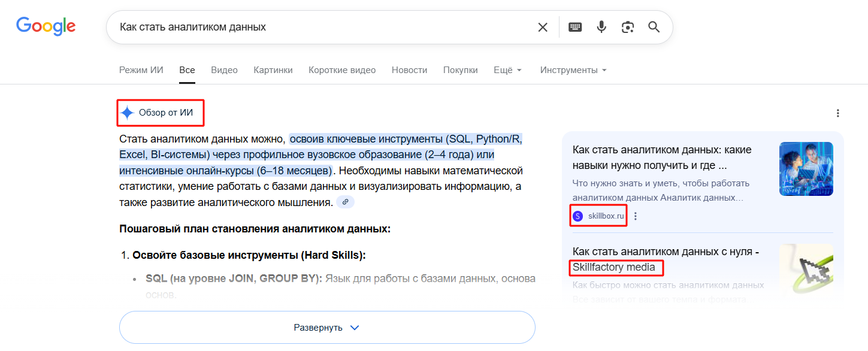Click the source link chain icon
The image size is (868, 351).
tap(345, 202)
